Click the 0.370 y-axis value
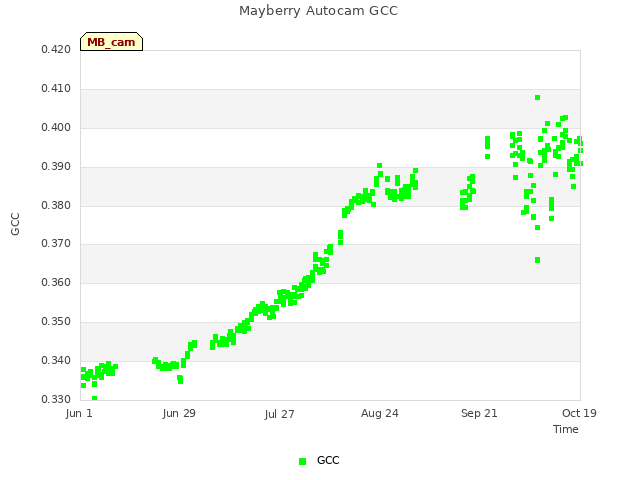Screen dimensions: 640x480 56,244
